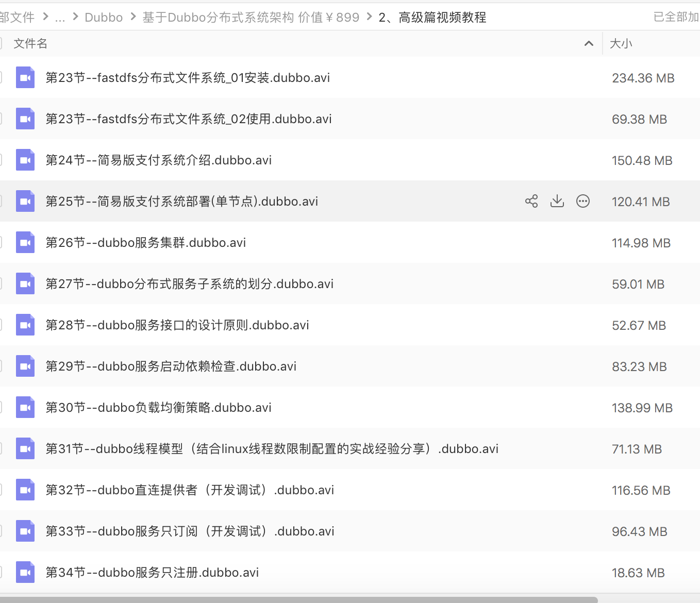Check the box for 第24节 简易版支付系统介绍 row

1,160
